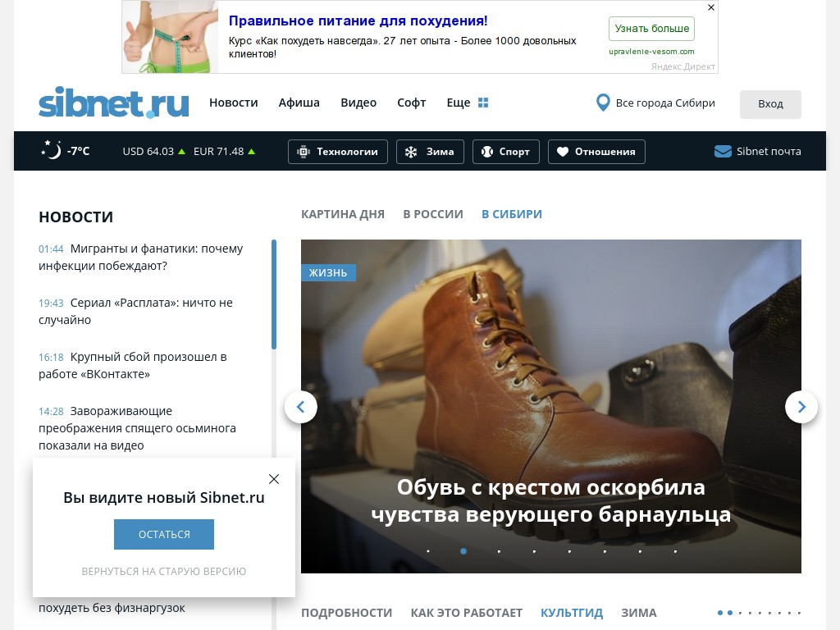
Task: Select the last slider pagination dot
Action: click(676, 551)
